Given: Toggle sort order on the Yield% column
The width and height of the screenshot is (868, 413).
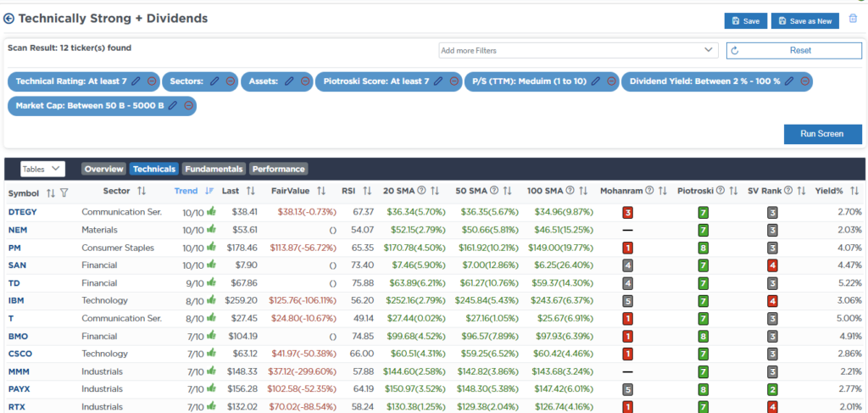Looking at the screenshot, I should 854,192.
